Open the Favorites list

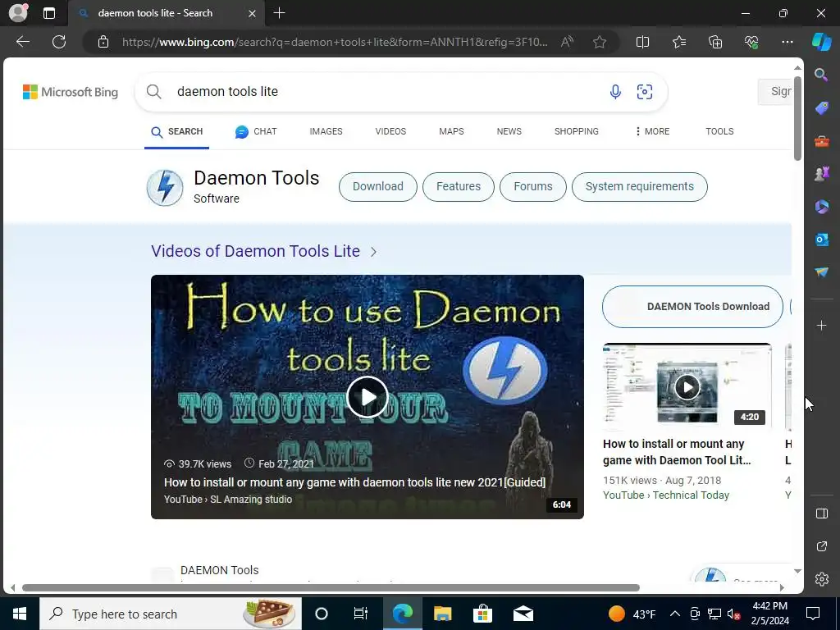pos(678,42)
